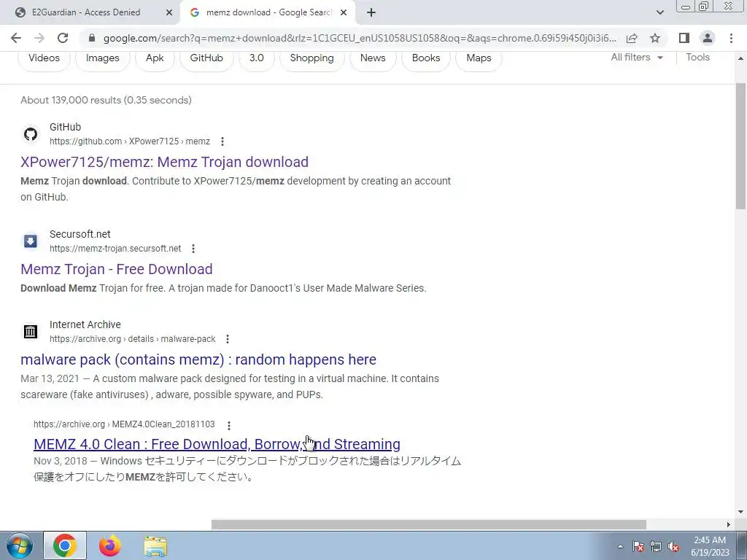The width and height of the screenshot is (747, 560).
Task: Launch Firefox from the taskbar
Action: pyautogui.click(x=110, y=545)
